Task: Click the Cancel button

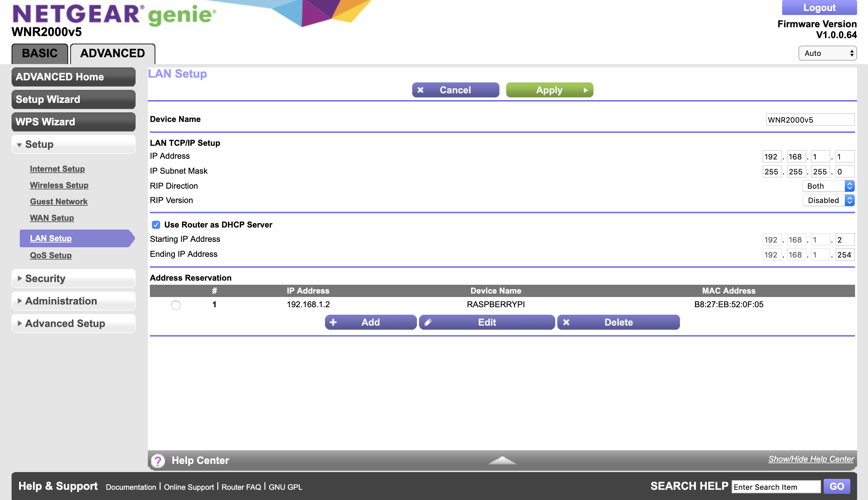Action: (455, 90)
